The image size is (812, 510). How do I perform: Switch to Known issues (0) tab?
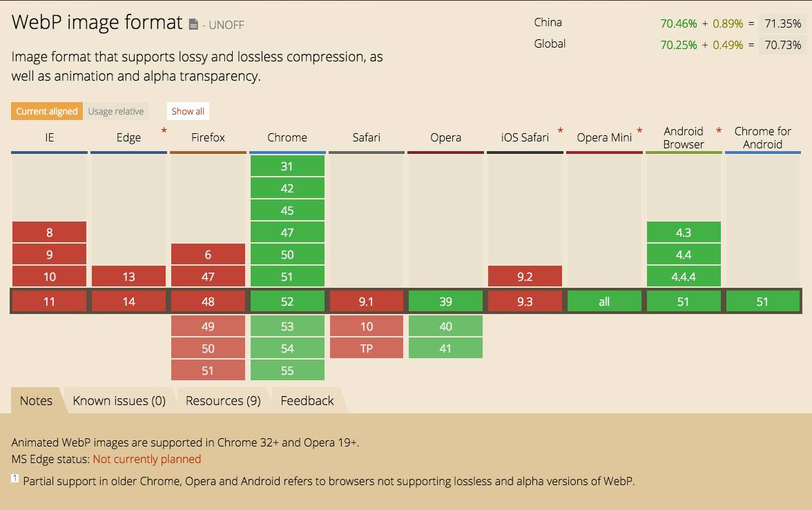tap(119, 401)
